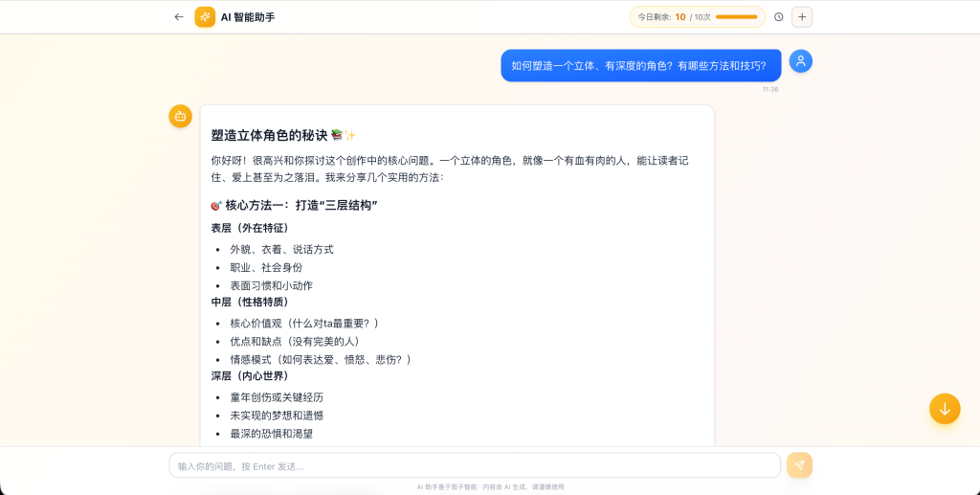Click the robot avatar icon

(x=181, y=116)
